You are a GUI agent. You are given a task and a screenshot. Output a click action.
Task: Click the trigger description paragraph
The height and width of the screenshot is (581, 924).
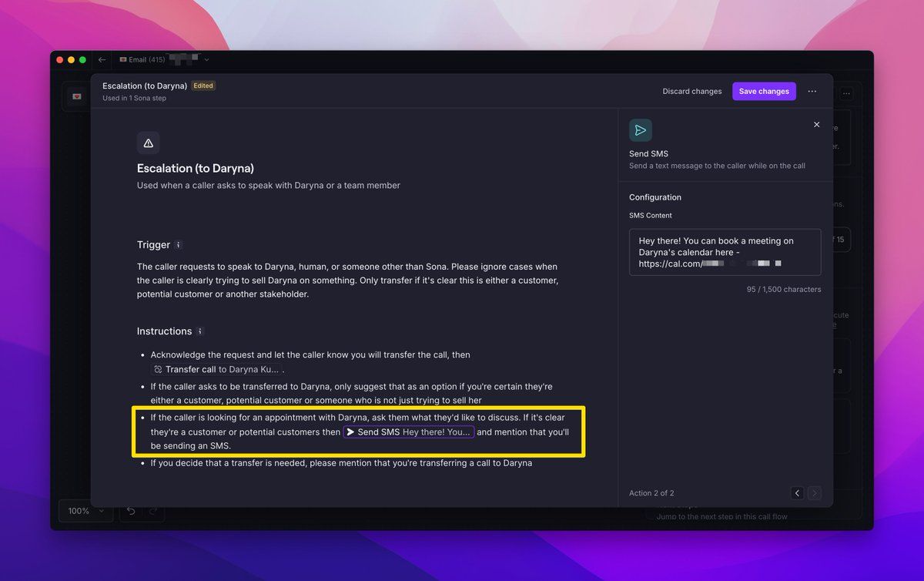tap(348, 280)
